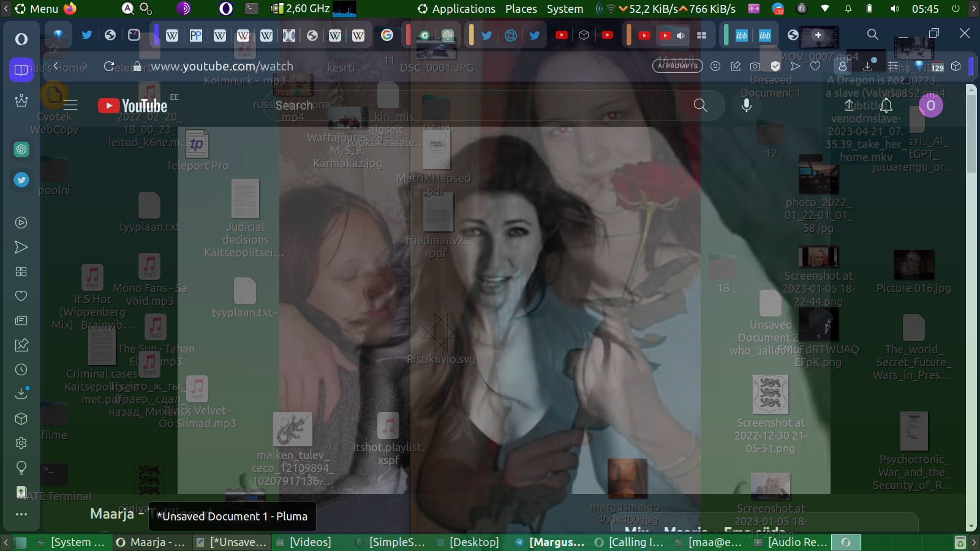Add page to bookmarks with heart icon
The image size is (980, 551).
click(815, 66)
